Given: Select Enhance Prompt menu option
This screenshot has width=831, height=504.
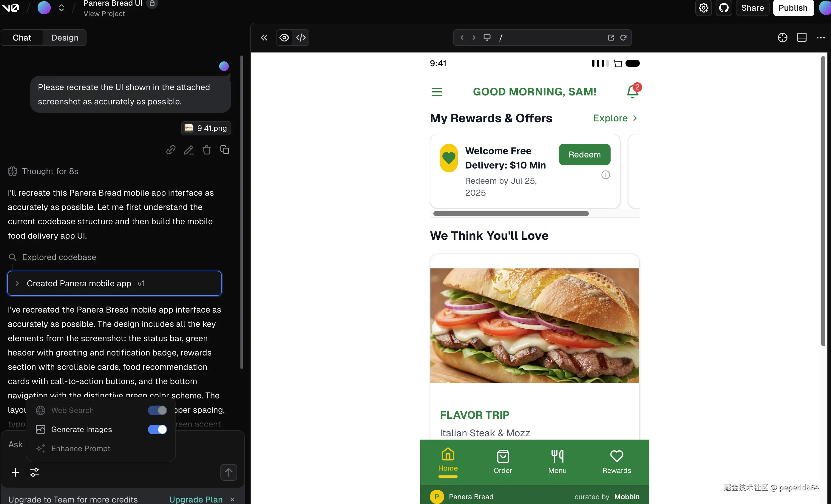Looking at the screenshot, I should tap(81, 448).
